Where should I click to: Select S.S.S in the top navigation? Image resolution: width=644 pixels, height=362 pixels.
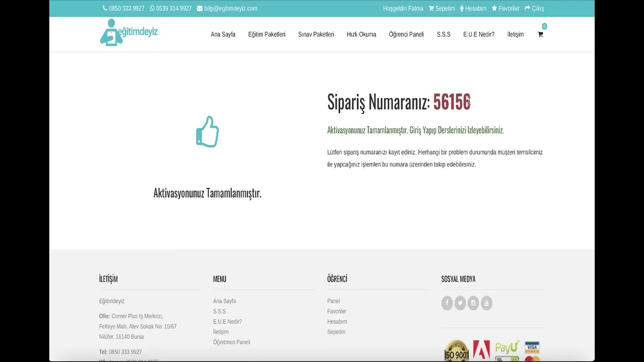(444, 35)
